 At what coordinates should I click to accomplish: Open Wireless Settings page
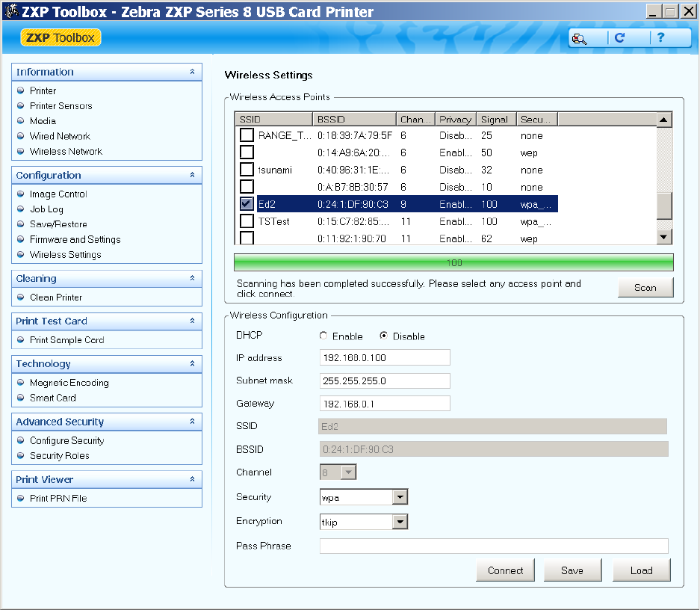click(x=66, y=254)
